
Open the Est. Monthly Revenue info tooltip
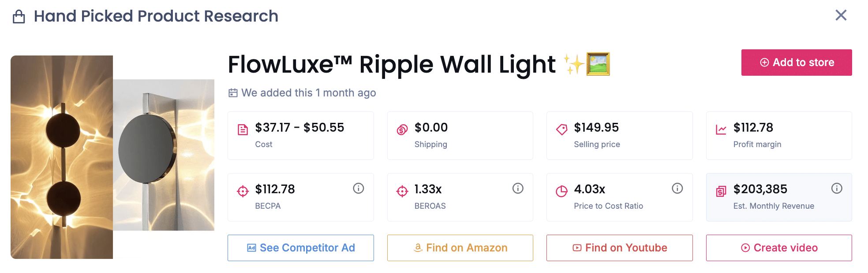click(837, 188)
